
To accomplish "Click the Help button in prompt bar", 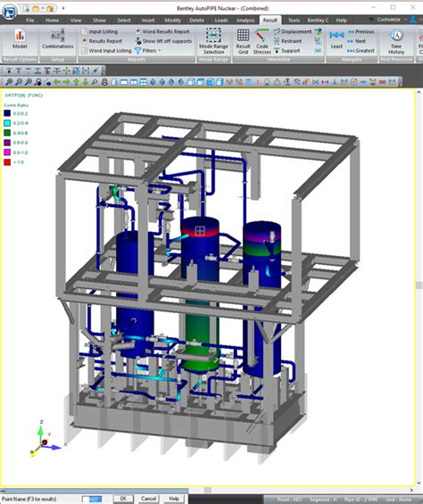I will tap(174, 499).
